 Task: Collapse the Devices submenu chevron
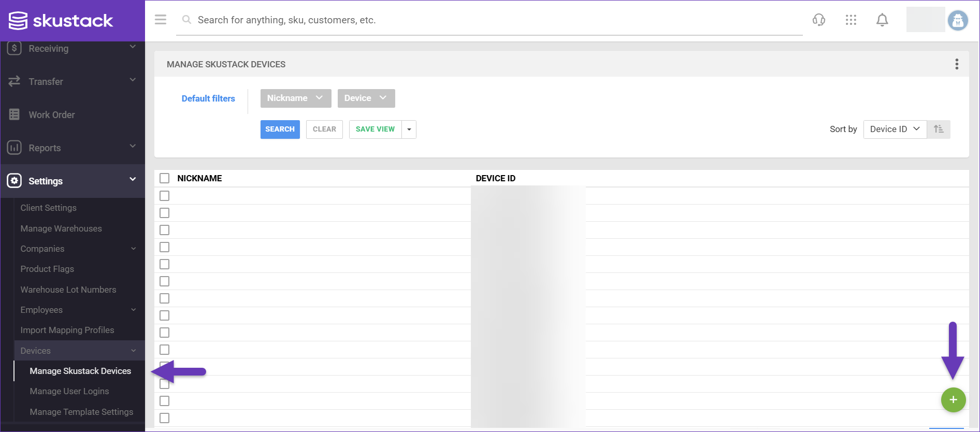(134, 351)
